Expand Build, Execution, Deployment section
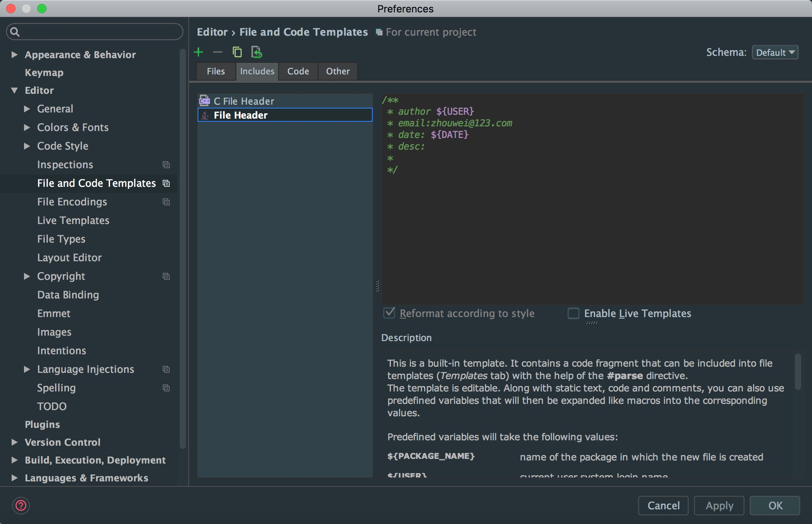812x524 pixels. (x=14, y=460)
